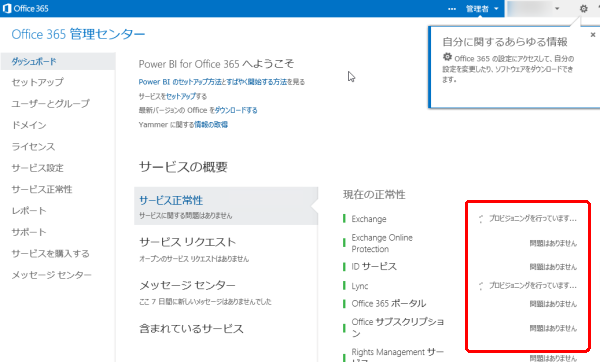Open レポート in the left navigation
Viewport: 600px width, 362px height.
point(29,210)
